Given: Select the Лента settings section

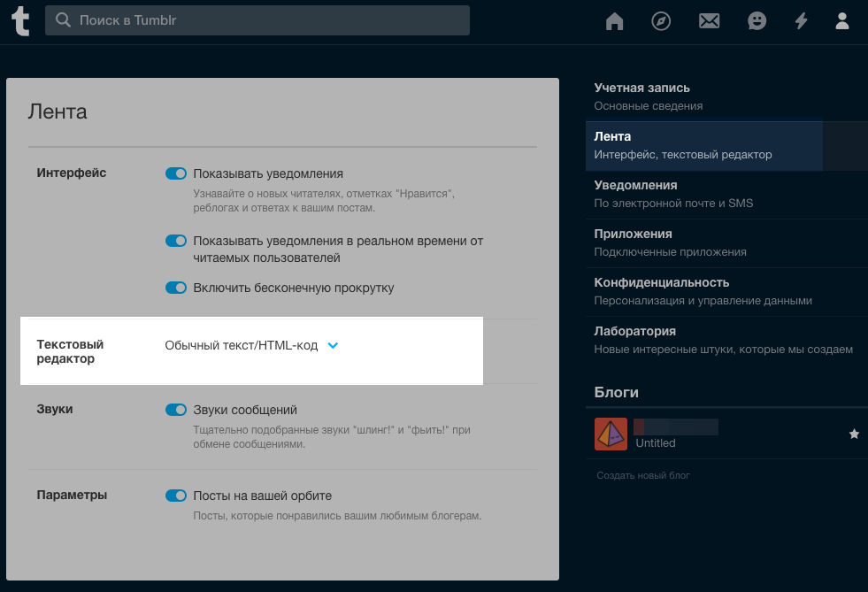Looking at the screenshot, I should point(726,146).
